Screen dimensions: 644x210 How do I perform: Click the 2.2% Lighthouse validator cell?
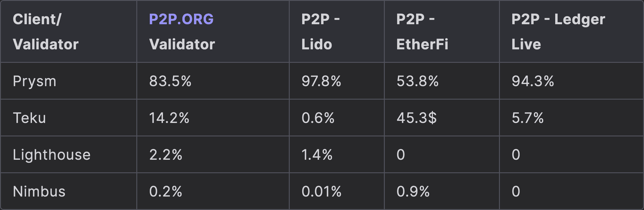[166, 155]
